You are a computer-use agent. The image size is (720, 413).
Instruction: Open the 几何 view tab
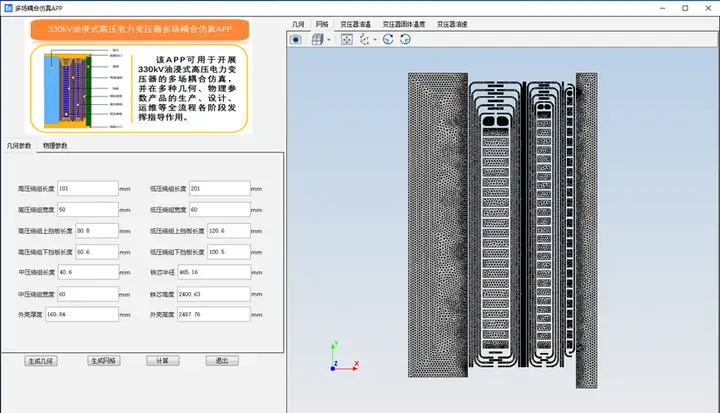[298, 24]
